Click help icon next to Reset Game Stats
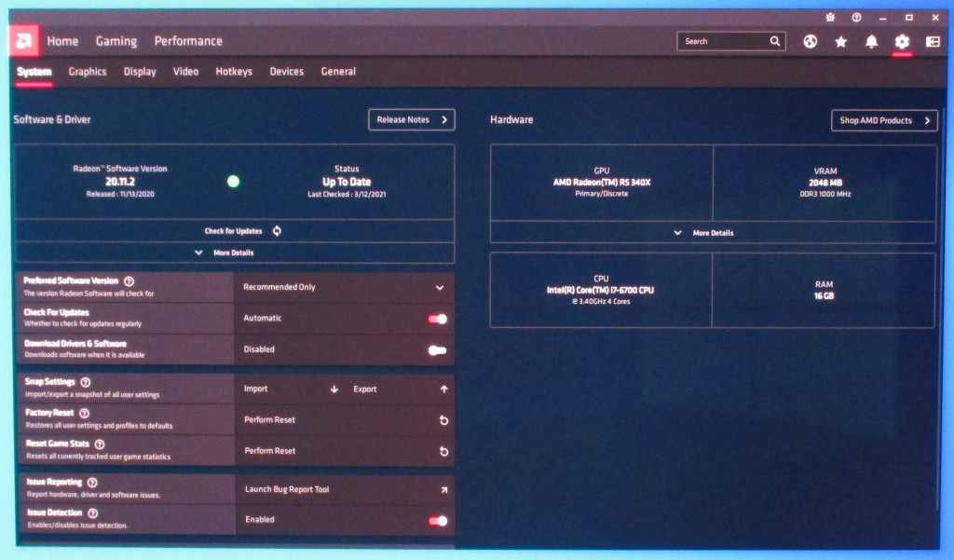Viewport: 954px width, 560px height. [100, 444]
